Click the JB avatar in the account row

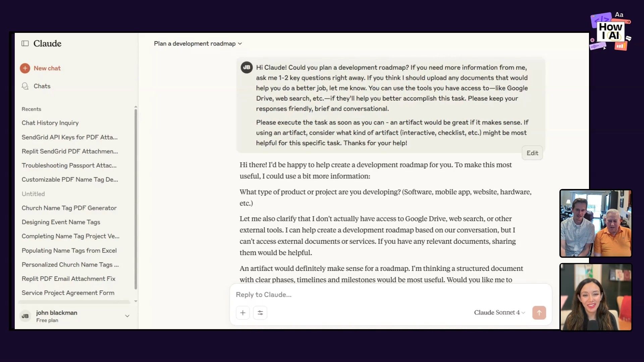click(x=25, y=316)
